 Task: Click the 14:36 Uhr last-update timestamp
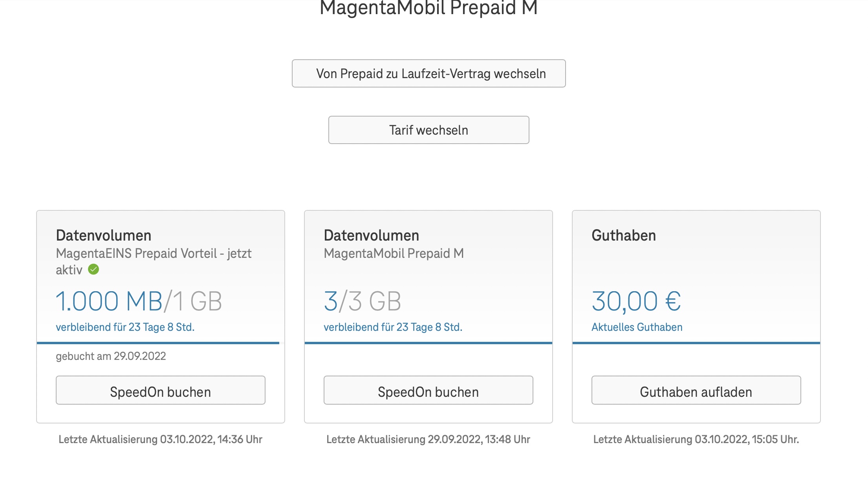click(x=160, y=440)
